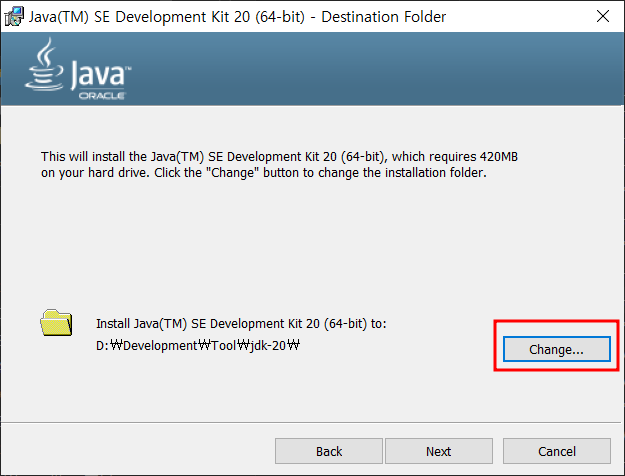Cancel the JDK installation
This screenshot has height=476, width=625.
pos(557,451)
